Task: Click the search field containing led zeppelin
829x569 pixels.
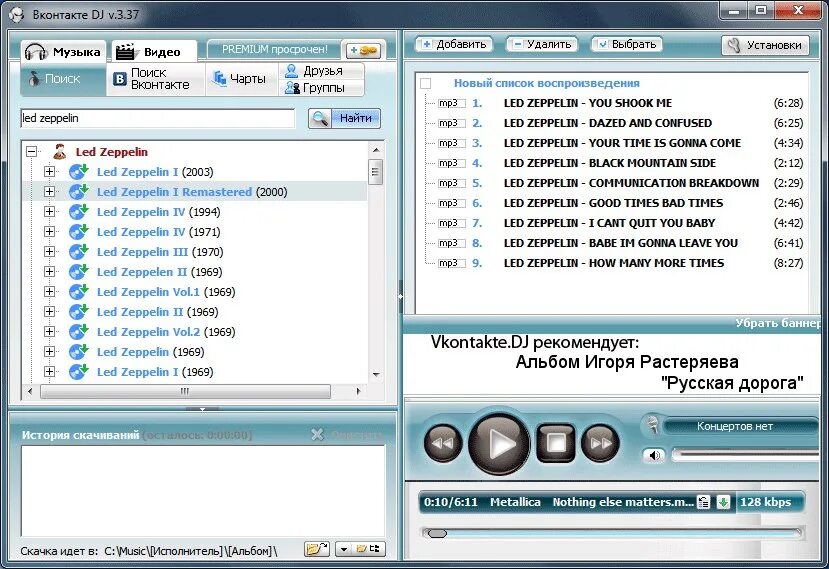Action: pos(158,118)
